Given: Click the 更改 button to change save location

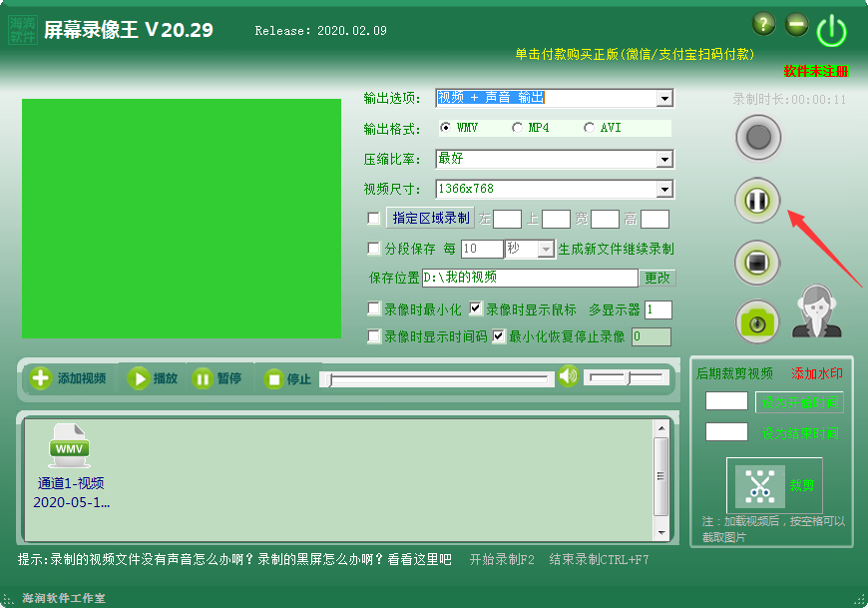Looking at the screenshot, I should [x=657, y=279].
